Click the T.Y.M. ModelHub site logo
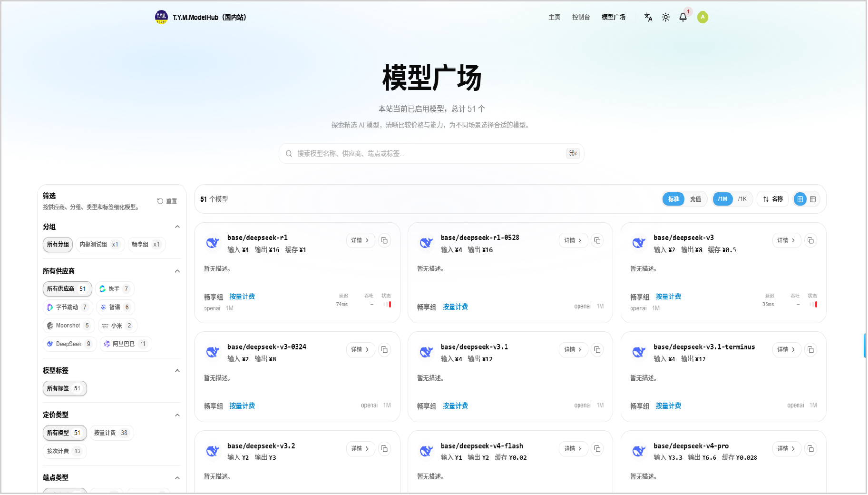 click(x=161, y=17)
